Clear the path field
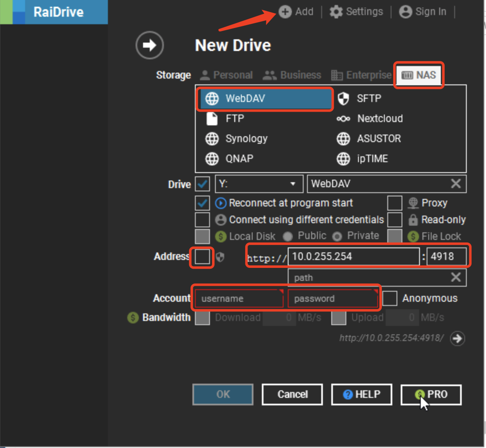Viewport: 486px width, 448px height. (x=455, y=277)
